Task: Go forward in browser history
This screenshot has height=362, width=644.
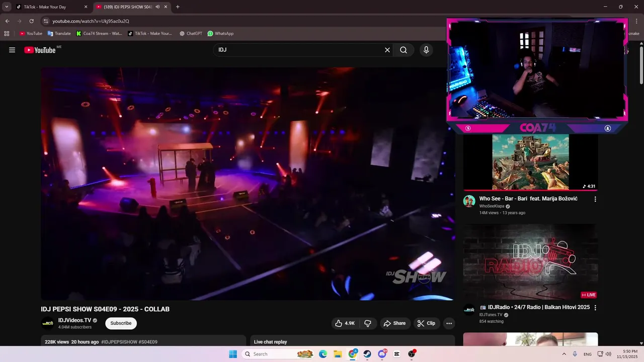Action: (19, 21)
